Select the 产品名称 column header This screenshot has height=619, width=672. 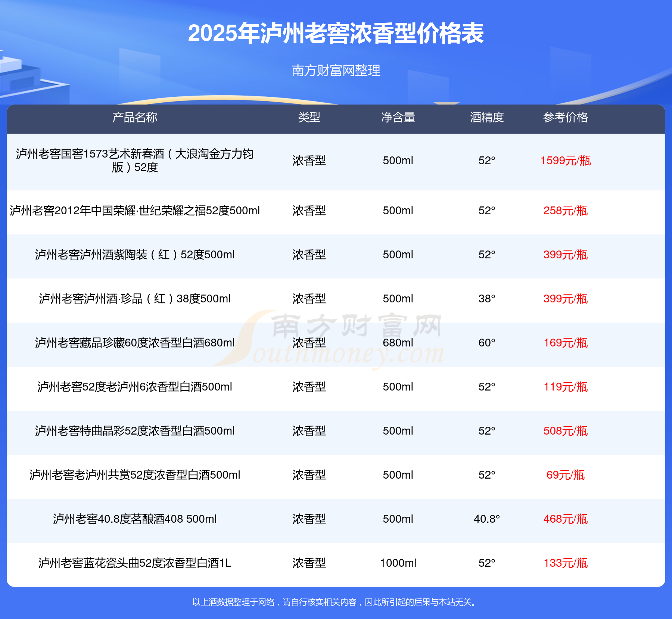click(x=135, y=118)
